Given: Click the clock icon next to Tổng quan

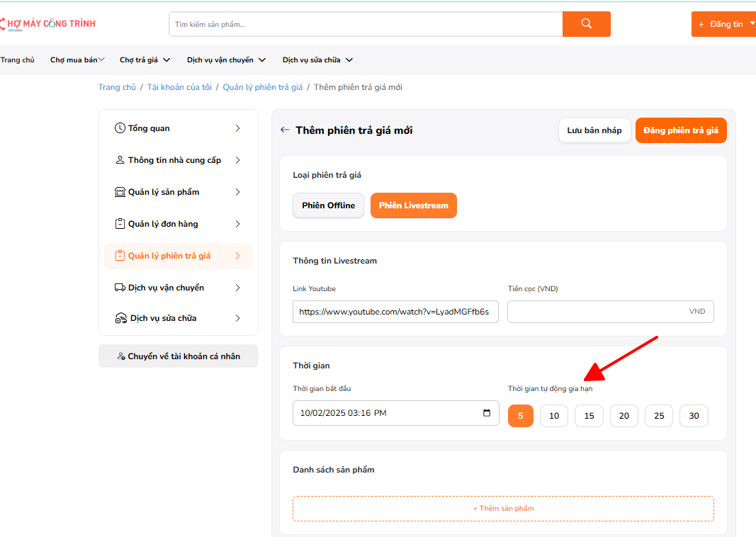Looking at the screenshot, I should pos(120,128).
